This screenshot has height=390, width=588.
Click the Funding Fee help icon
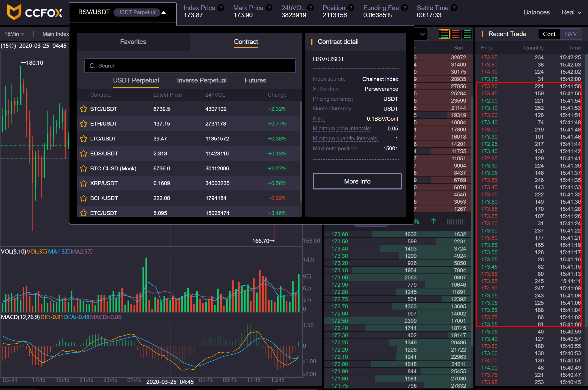[405, 8]
